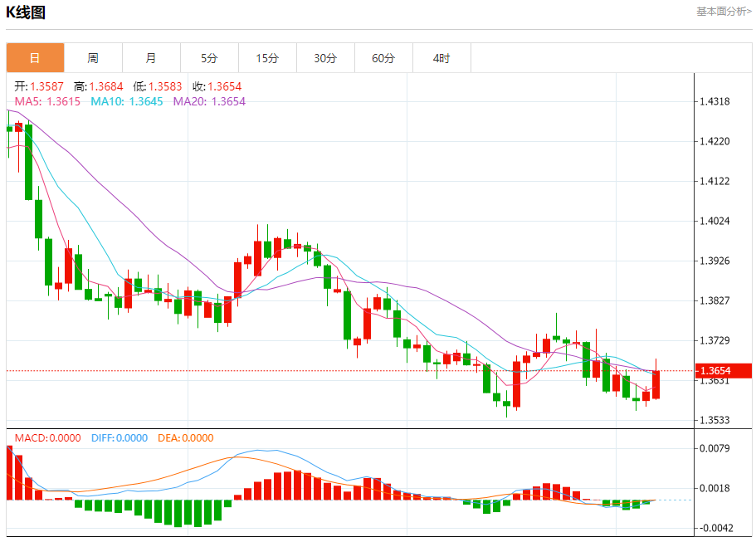Click the first MACD histogram bar, the tallest red
Screen dimensions: 756x537
[x=9, y=473]
